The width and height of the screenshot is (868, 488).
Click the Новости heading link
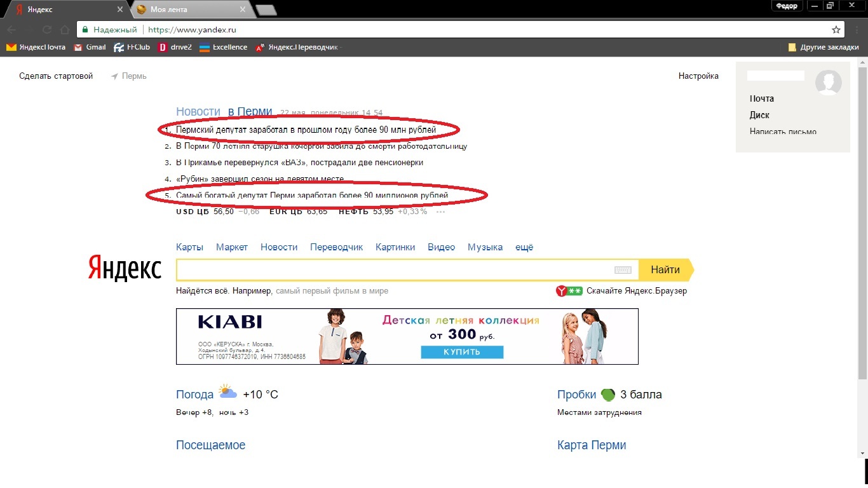point(198,112)
